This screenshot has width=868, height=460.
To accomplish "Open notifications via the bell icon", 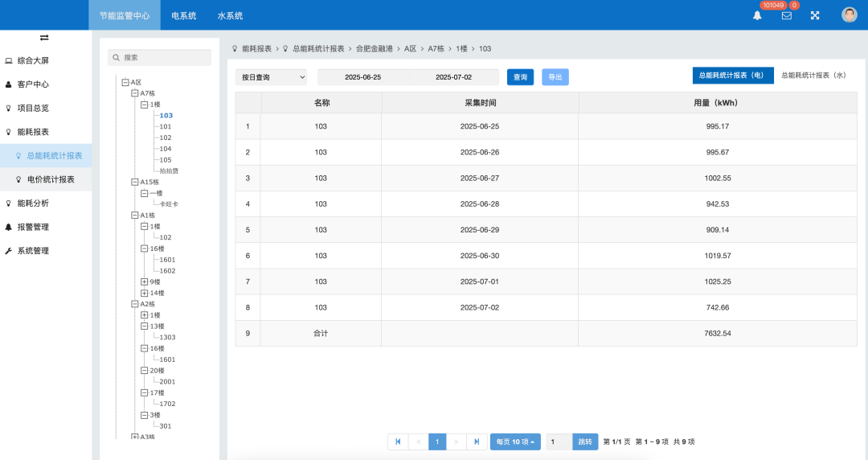I will point(757,15).
